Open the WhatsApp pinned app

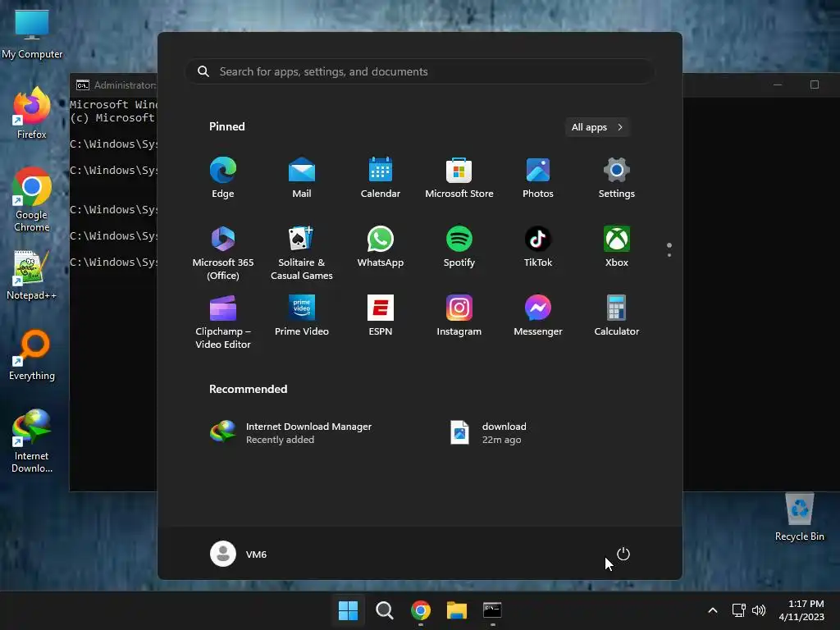click(x=381, y=246)
